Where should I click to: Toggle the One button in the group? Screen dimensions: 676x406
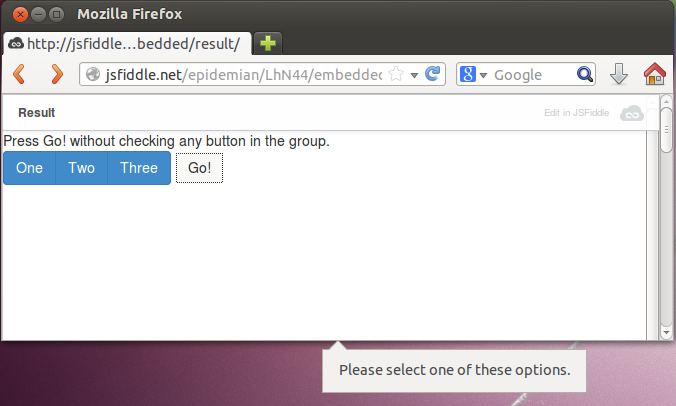(29, 168)
